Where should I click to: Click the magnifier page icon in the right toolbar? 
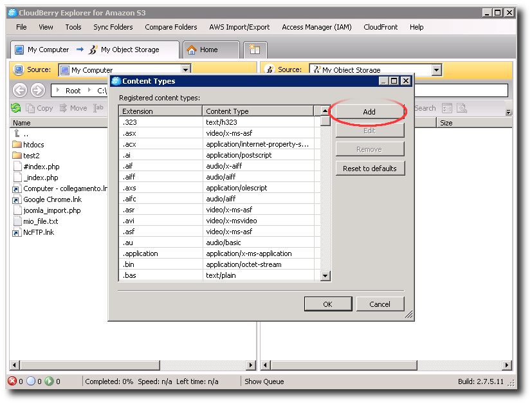point(462,108)
